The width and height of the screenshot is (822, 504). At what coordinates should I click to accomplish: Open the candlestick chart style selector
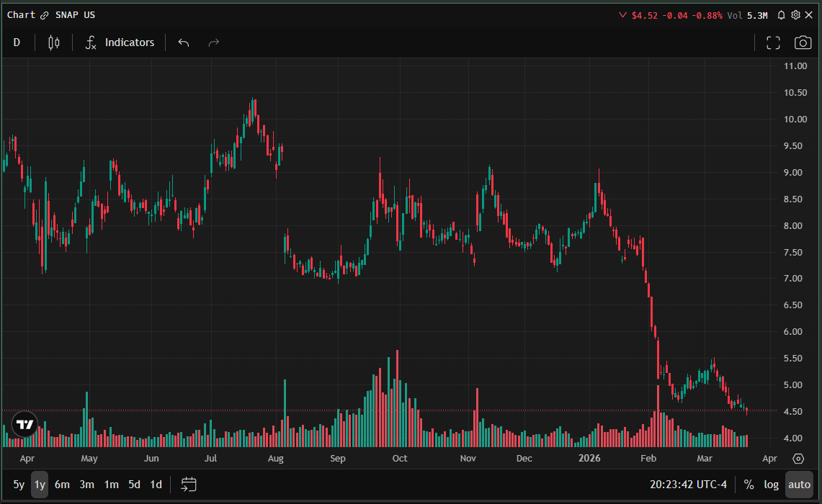click(54, 42)
